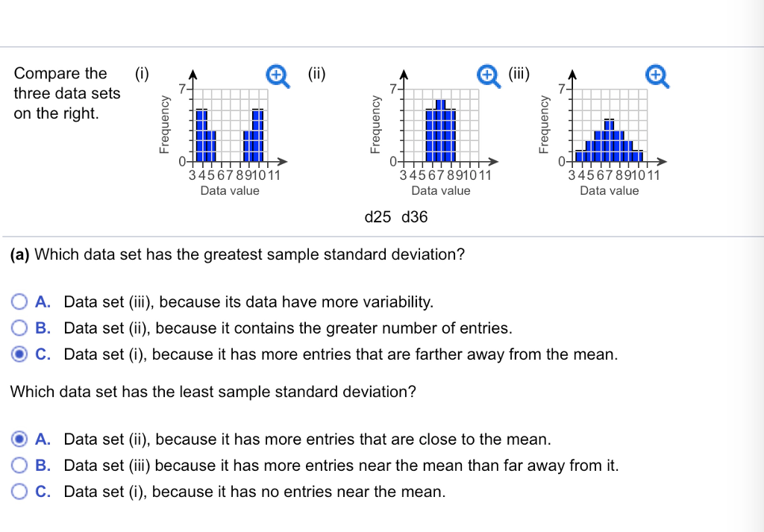The width and height of the screenshot is (764, 532).
Task: Select radio C: no entries near the mean
Action: click(20, 492)
